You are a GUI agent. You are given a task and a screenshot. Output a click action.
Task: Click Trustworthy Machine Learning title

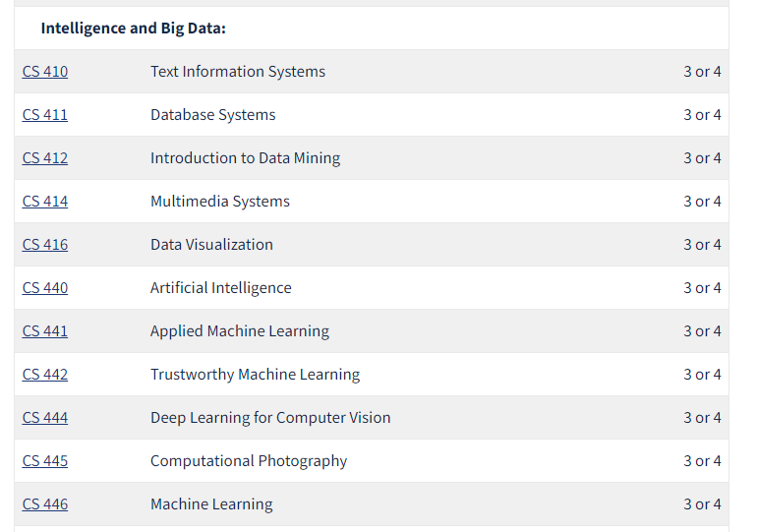pos(255,375)
